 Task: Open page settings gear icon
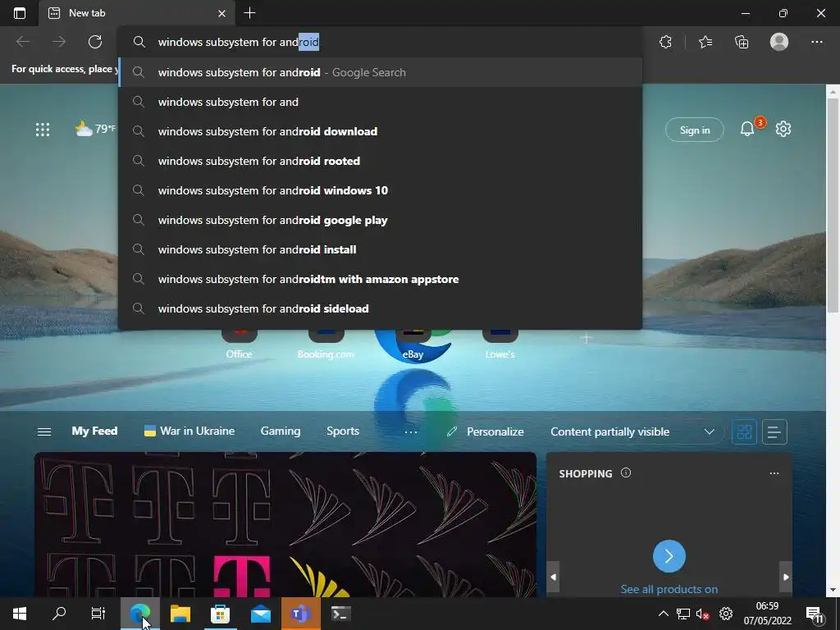pos(783,129)
